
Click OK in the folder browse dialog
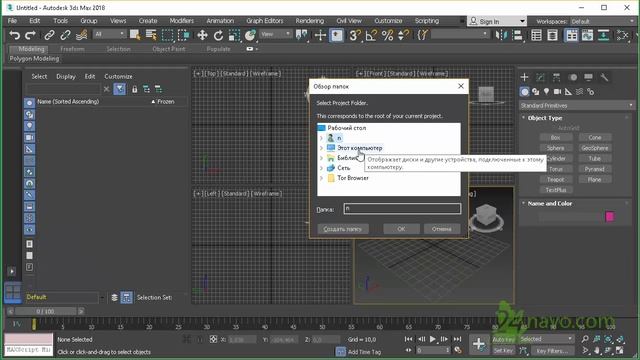(x=401, y=229)
